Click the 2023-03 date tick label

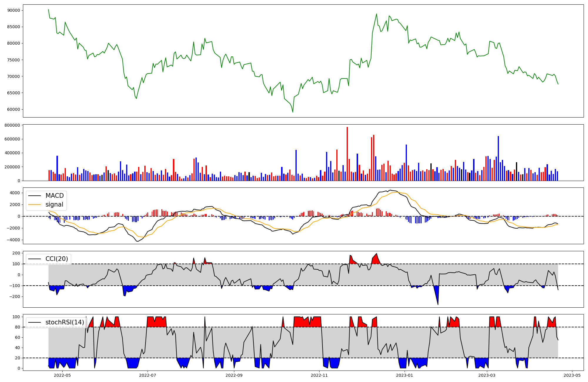[487, 375]
